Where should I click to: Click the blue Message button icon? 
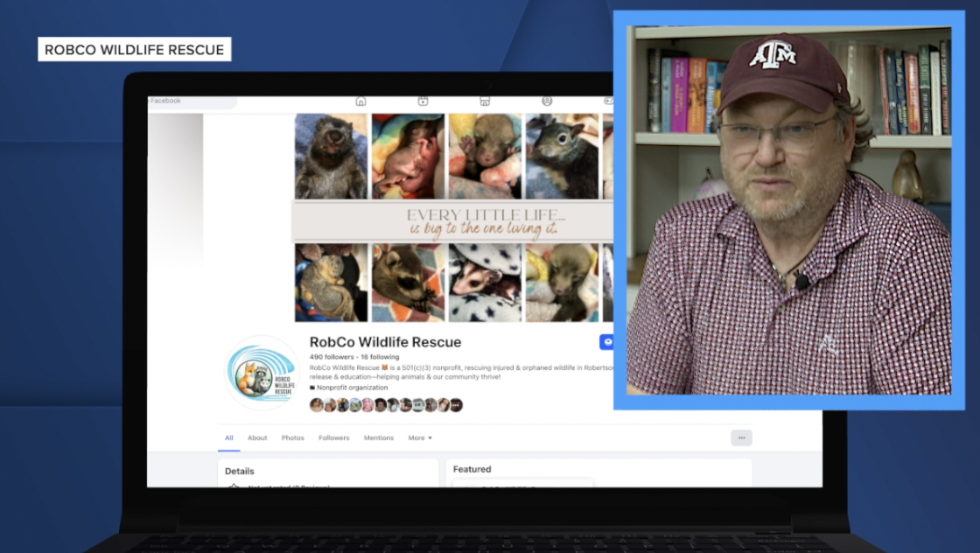click(x=606, y=342)
